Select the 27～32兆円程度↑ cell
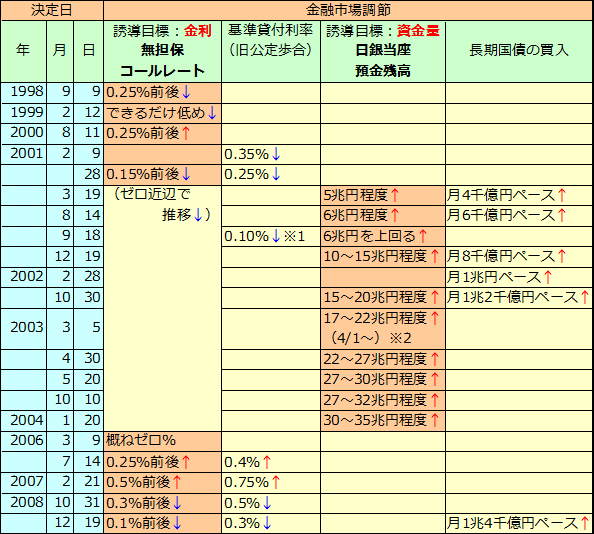 point(383,400)
